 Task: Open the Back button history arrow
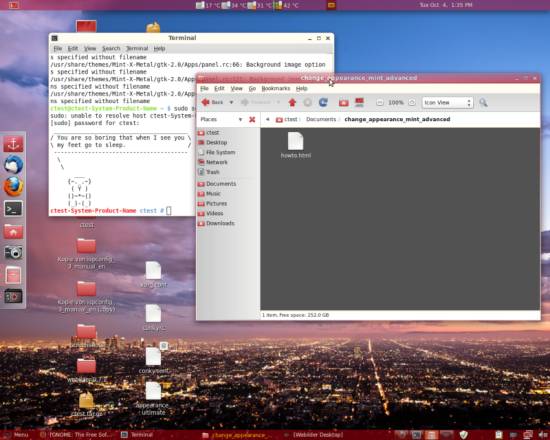tap(231, 102)
